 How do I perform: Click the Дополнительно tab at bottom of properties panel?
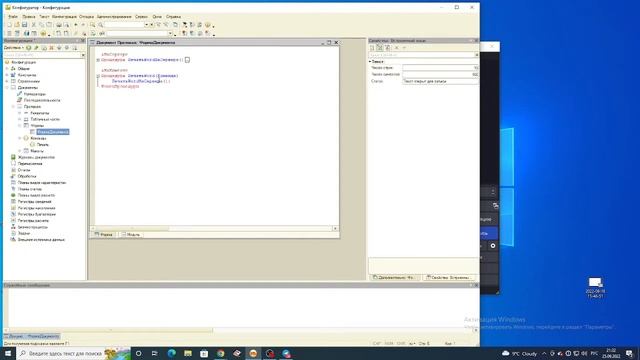[x=394, y=278]
